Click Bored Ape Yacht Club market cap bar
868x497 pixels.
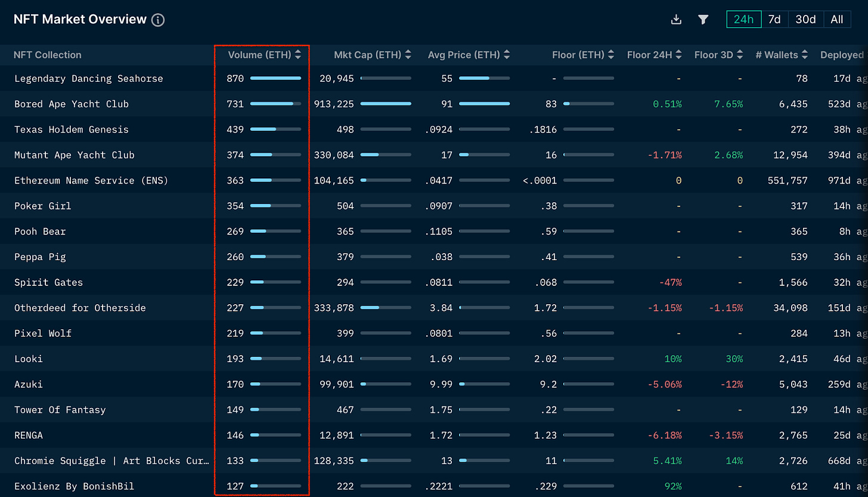pyautogui.click(x=386, y=104)
